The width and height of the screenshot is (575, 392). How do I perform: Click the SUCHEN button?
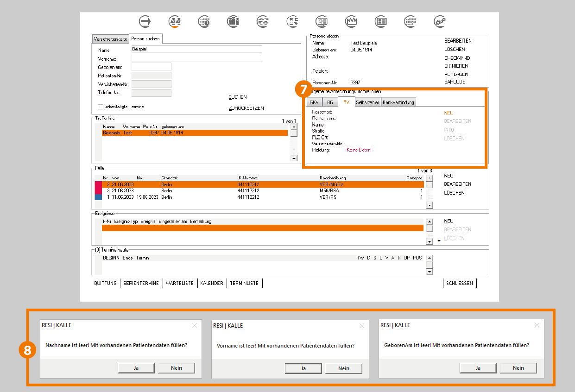238,97
